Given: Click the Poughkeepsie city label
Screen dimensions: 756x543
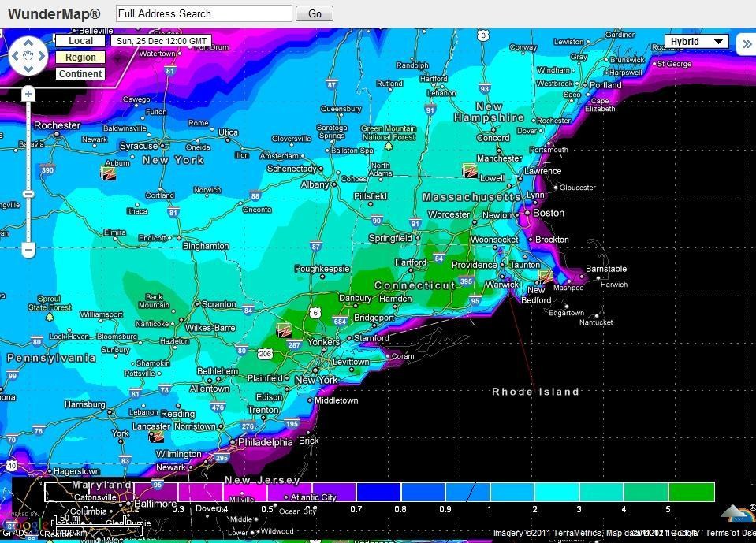Looking at the screenshot, I should (322, 269).
